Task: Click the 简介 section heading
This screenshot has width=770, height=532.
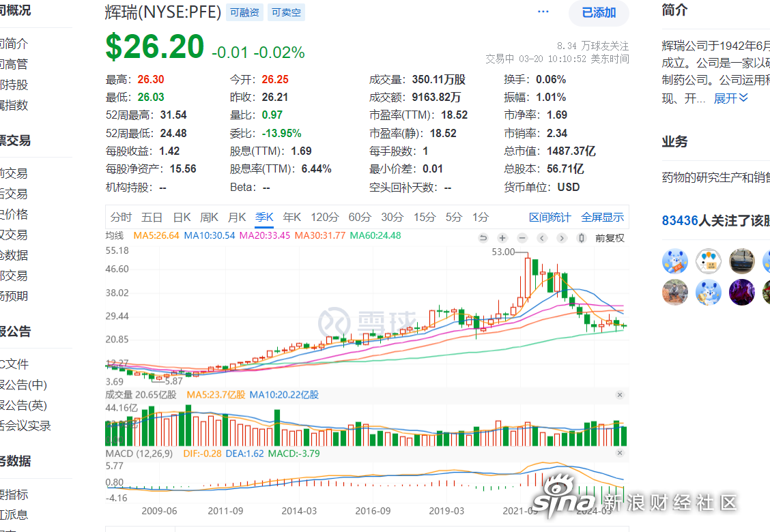Action: coord(674,10)
